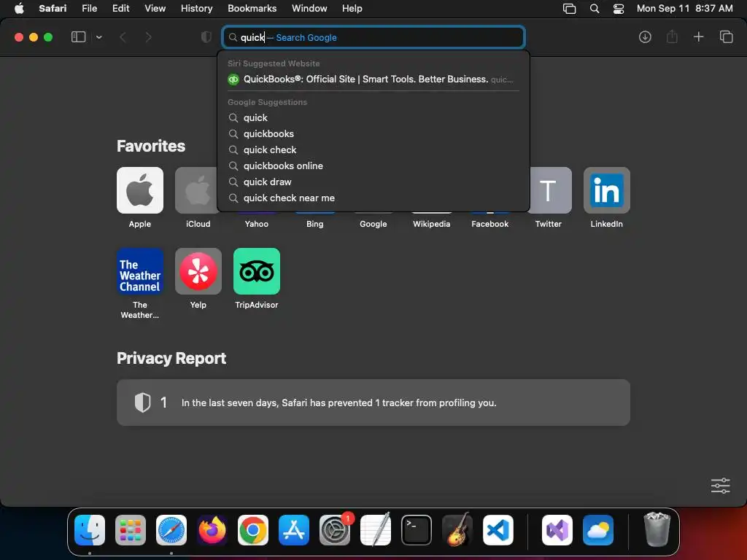Click the date and time in menu bar

click(684, 9)
